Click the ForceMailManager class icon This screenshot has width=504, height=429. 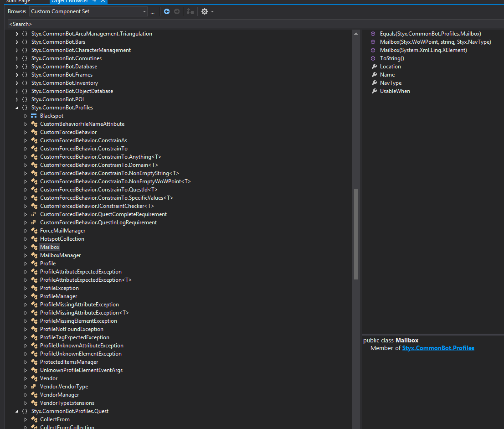tap(34, 231)
